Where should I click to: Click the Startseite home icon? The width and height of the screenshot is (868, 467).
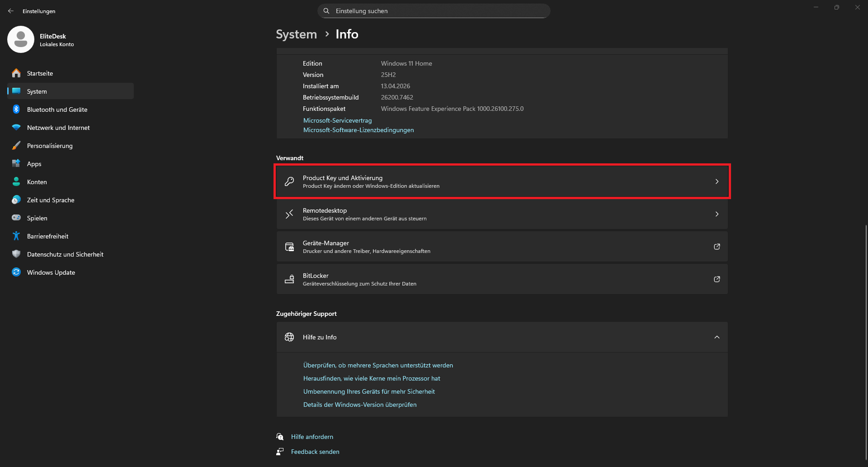coord(16,73)
